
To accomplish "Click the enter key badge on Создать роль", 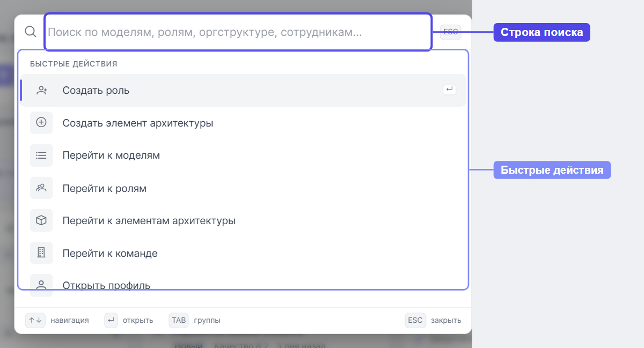I will pos(450,90).
